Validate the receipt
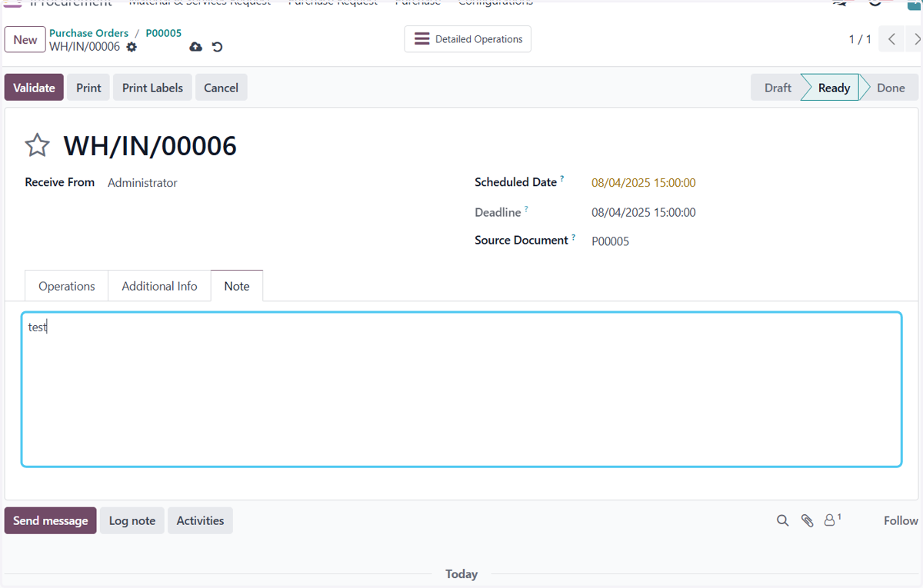The width and height of the screenshot is (923, 588). tap(34, 88)
